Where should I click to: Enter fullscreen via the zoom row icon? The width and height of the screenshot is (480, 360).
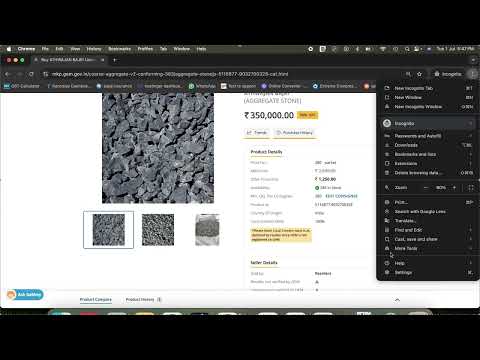(x=470, y=188)
